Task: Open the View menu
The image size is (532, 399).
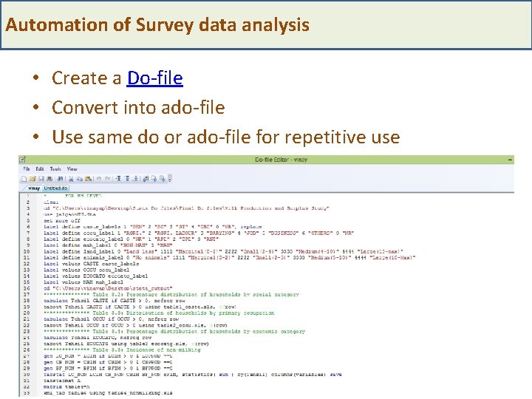Action: coord(72,169)
